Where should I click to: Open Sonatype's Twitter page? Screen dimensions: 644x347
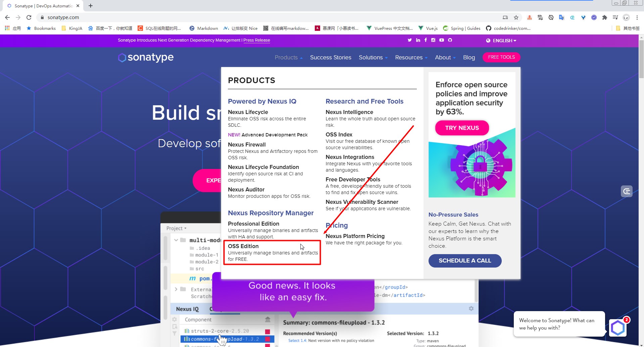(410, 40)
